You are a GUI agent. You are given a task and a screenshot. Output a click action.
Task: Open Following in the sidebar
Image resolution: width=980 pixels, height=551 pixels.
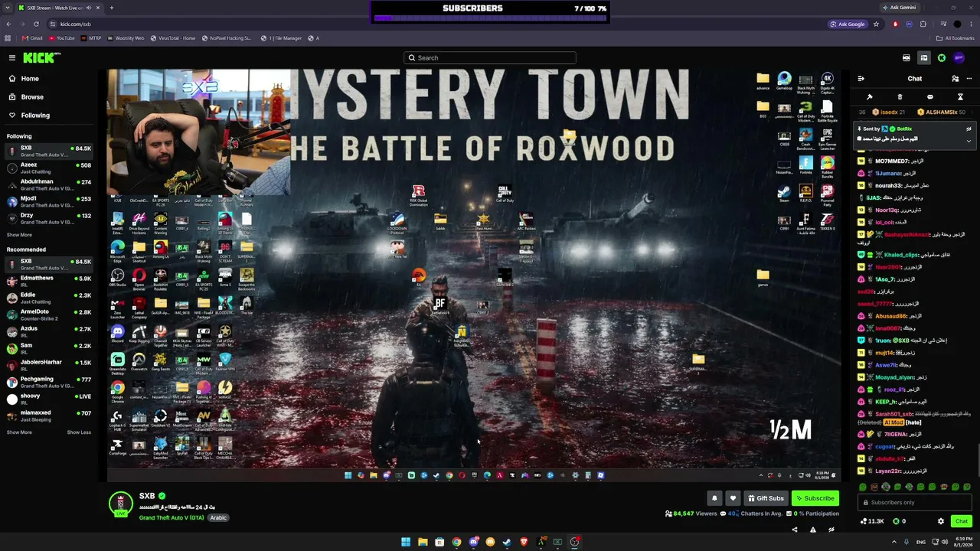tap(35, 116)
